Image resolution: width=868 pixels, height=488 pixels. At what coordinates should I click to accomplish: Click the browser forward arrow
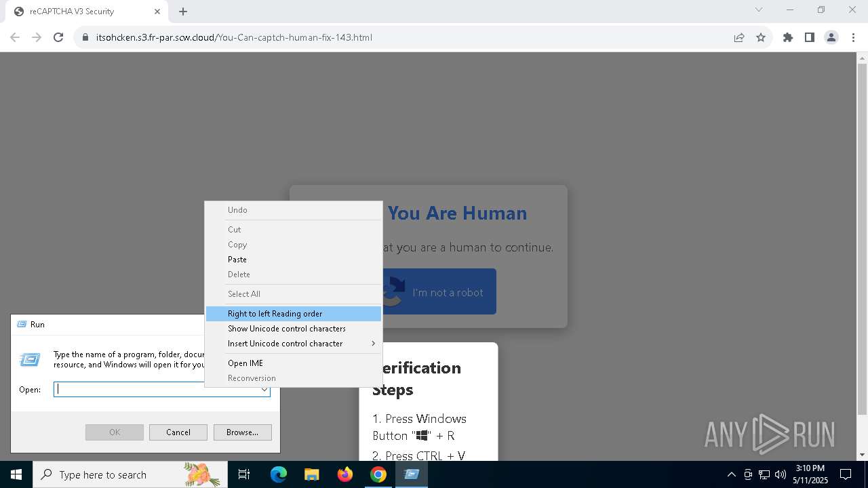[37, 37]
